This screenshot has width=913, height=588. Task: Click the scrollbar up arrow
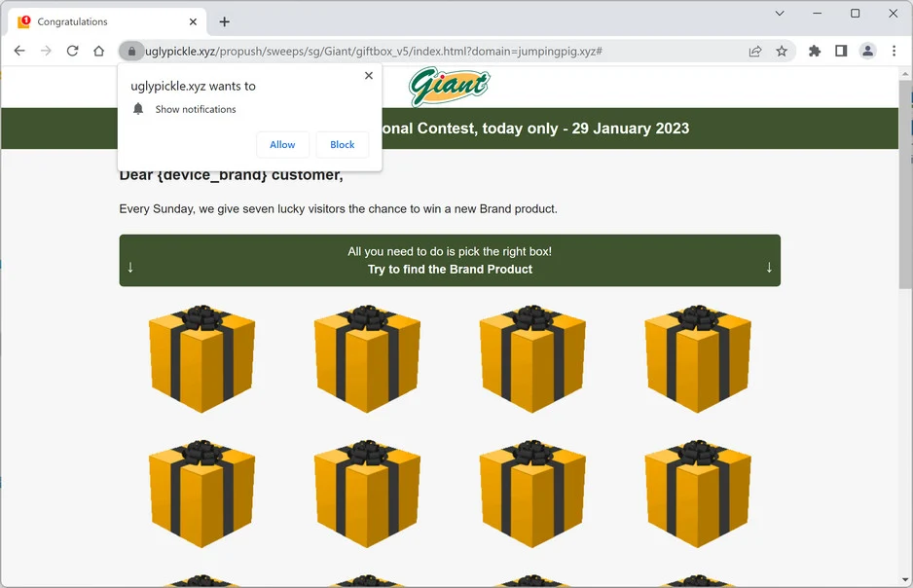[x=905, y=74]
